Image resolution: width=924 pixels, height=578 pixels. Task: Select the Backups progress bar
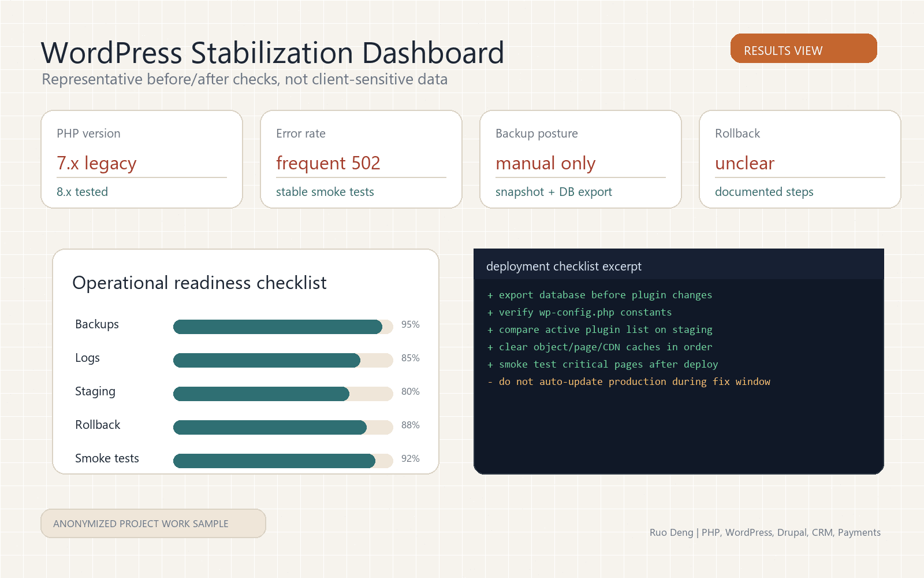tap(283, 327)
